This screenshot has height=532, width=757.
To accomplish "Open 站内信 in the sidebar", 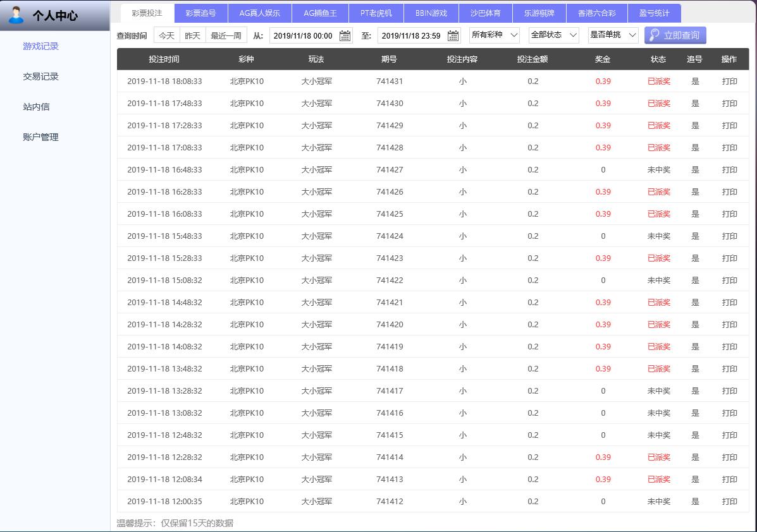I will pyautogui.click(x=36, y=107).
